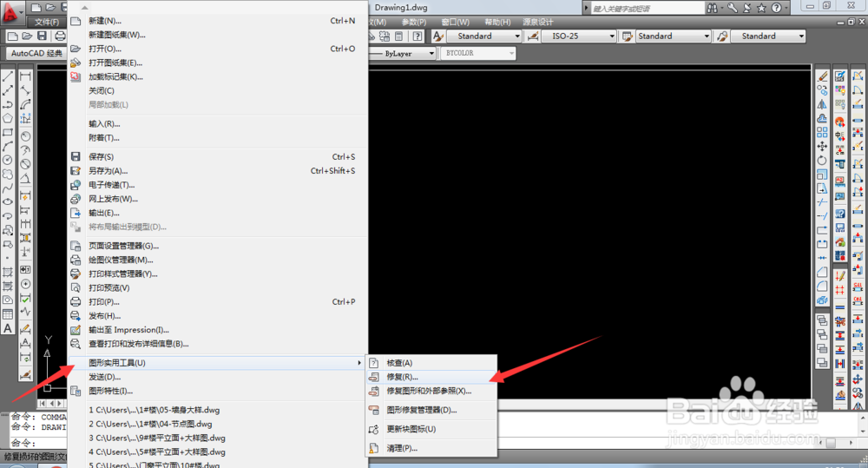Choose 电子传递(T)... menu entry

pos(217,185)
